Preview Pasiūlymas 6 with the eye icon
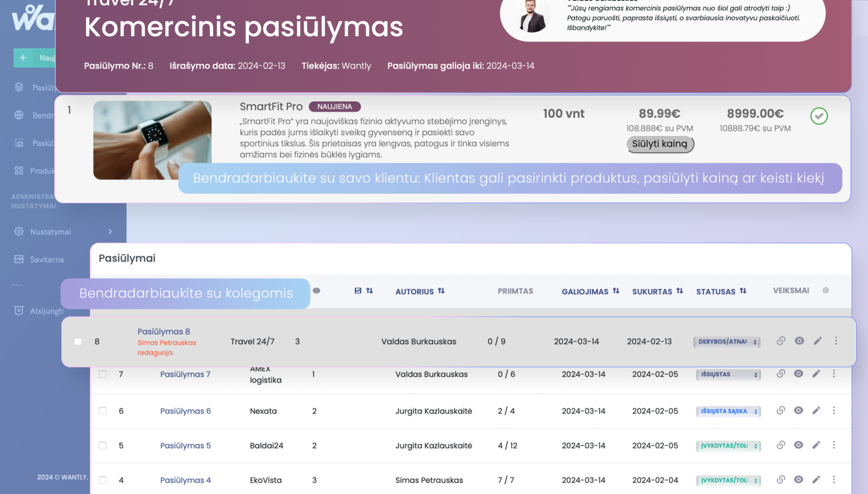Viewport: 868px width, 494px height. pos(799,410)
